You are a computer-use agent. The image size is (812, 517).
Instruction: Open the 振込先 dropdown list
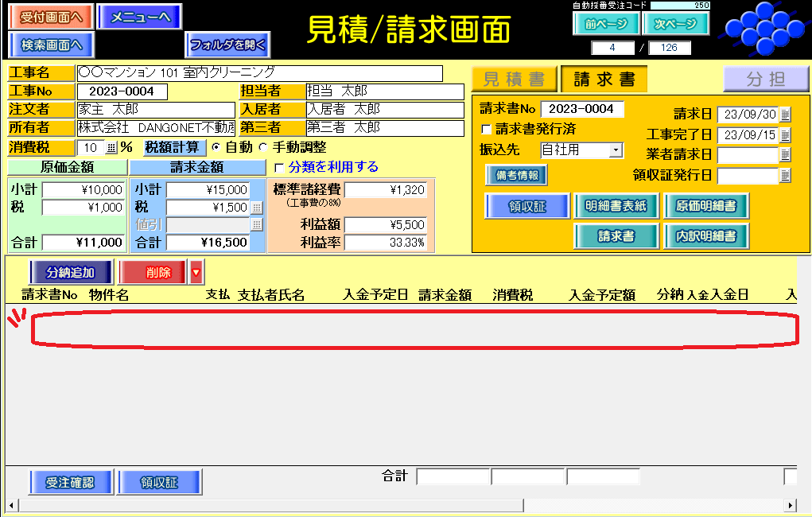pos(616,150)
